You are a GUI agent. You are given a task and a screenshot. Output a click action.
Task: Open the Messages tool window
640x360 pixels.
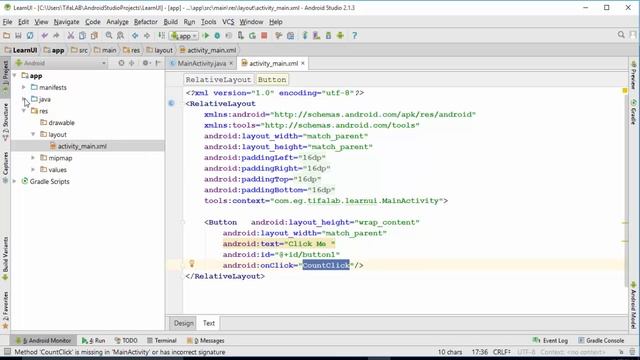click(x=206, y=340)
